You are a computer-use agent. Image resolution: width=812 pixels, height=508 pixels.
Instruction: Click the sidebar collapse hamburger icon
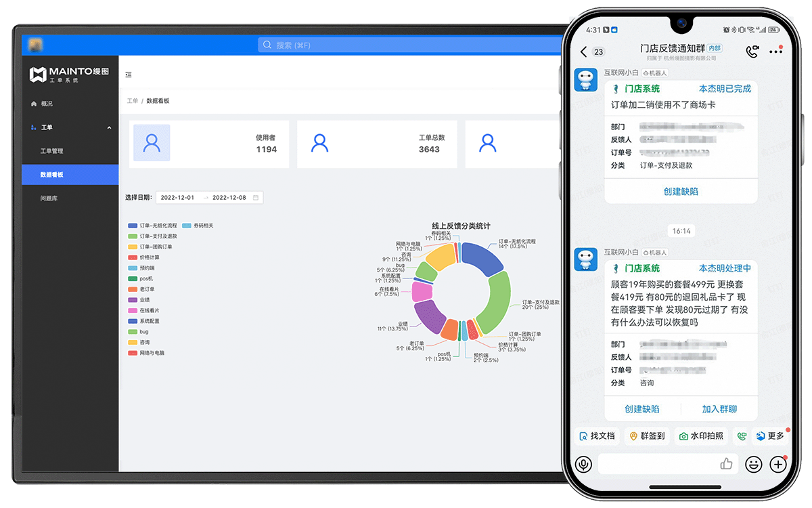point(129,75)
